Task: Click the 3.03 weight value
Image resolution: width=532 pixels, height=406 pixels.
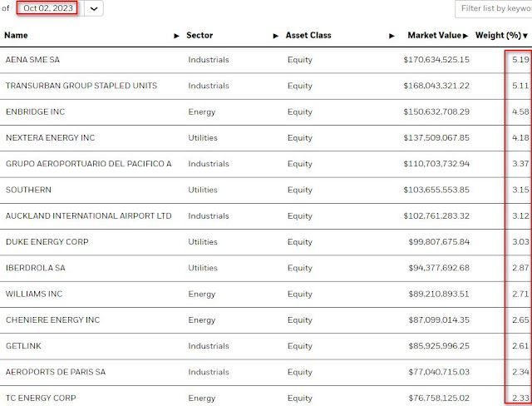Action: point(520,242)
